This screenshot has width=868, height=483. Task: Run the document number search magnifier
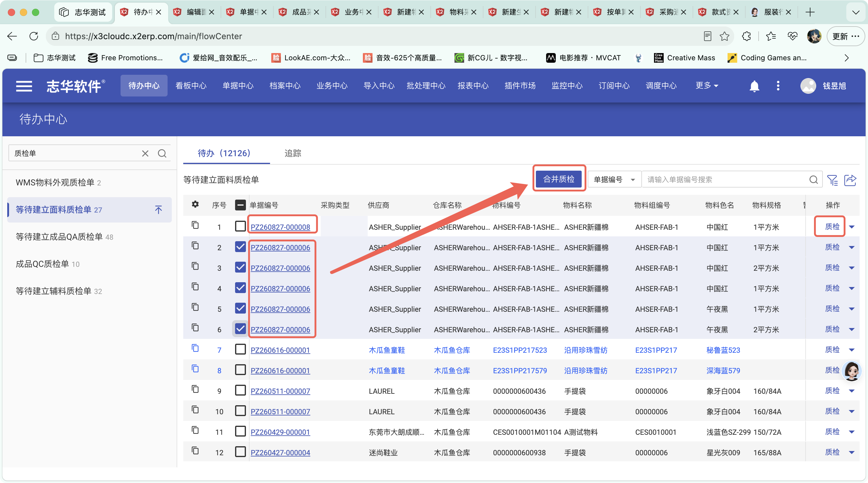(x=813, y=180)
